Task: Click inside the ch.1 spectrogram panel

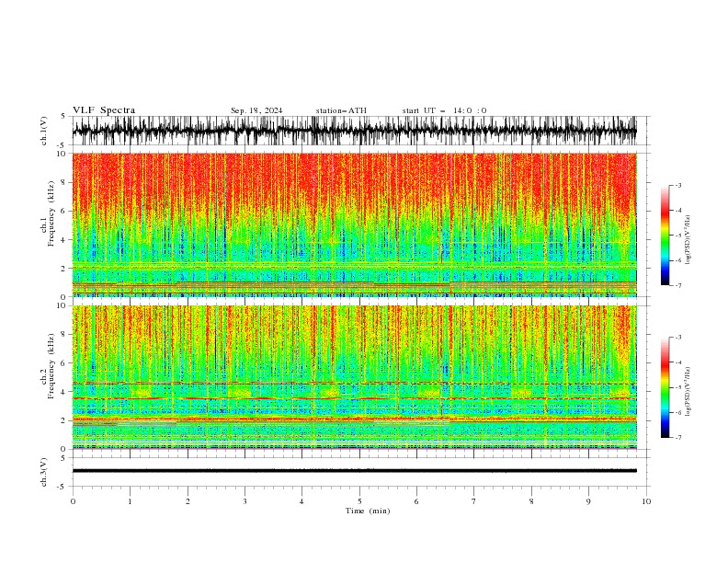Action: pyautogui.click(x=354, y=224)
